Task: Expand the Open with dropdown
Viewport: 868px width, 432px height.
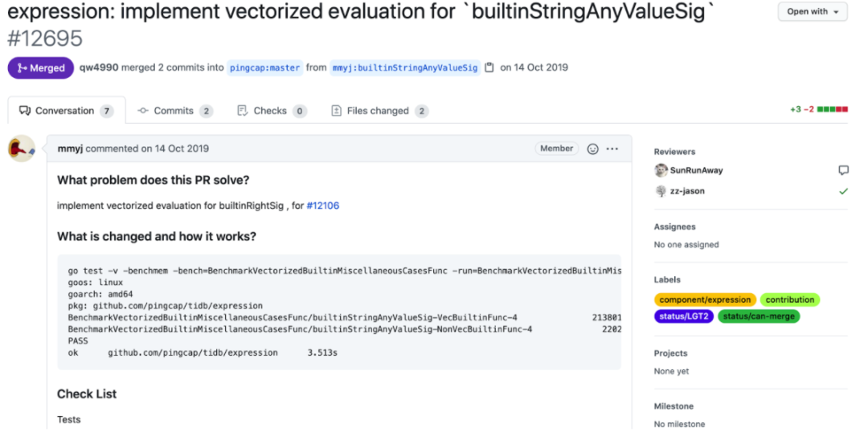Action: point(812,12)
